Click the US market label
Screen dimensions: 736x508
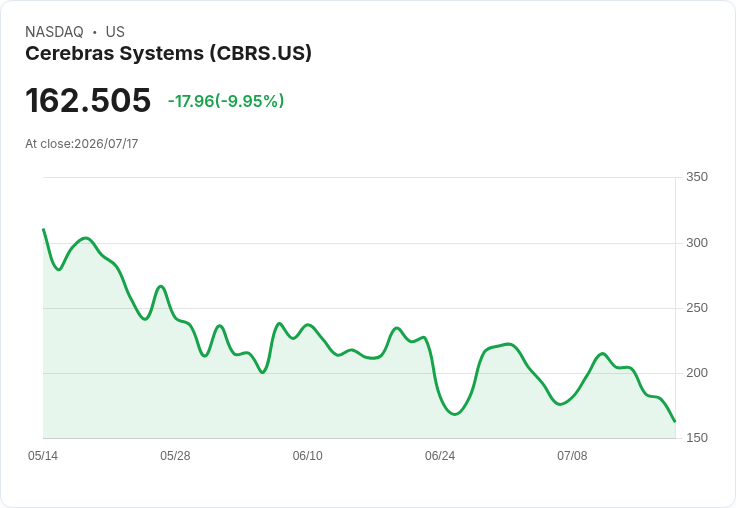click(115, 32)
